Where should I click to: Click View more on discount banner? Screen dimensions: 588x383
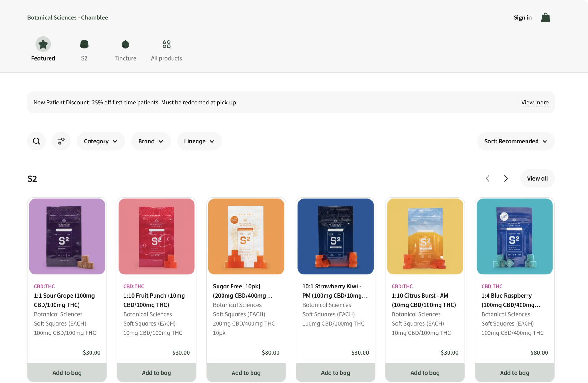tap(535, 103)
